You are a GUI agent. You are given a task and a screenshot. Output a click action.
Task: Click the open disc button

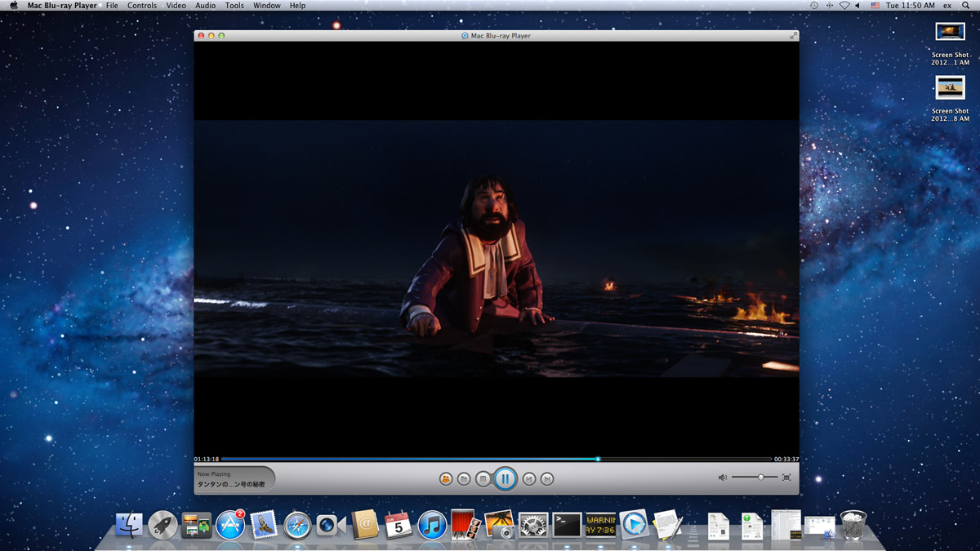click(x=445, y=479)
